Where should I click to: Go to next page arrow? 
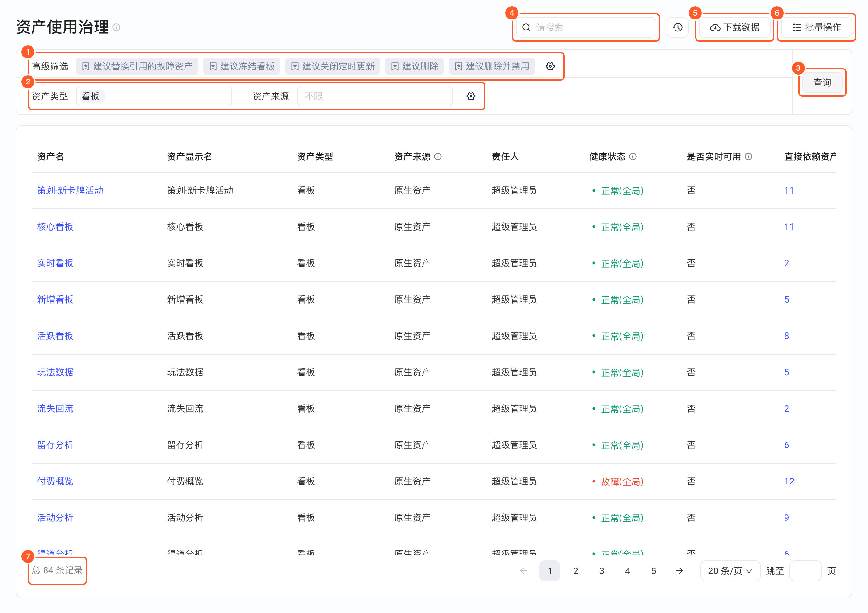[679, 571]
